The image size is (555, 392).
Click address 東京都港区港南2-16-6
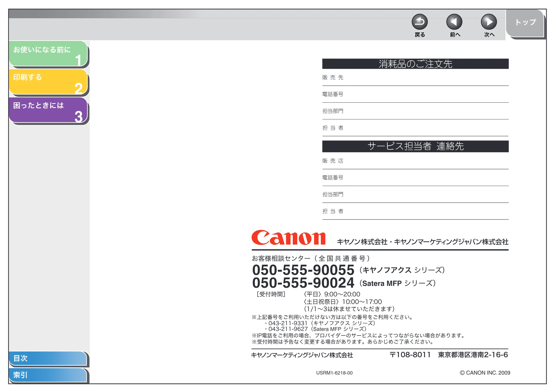[x=473, y=355]
